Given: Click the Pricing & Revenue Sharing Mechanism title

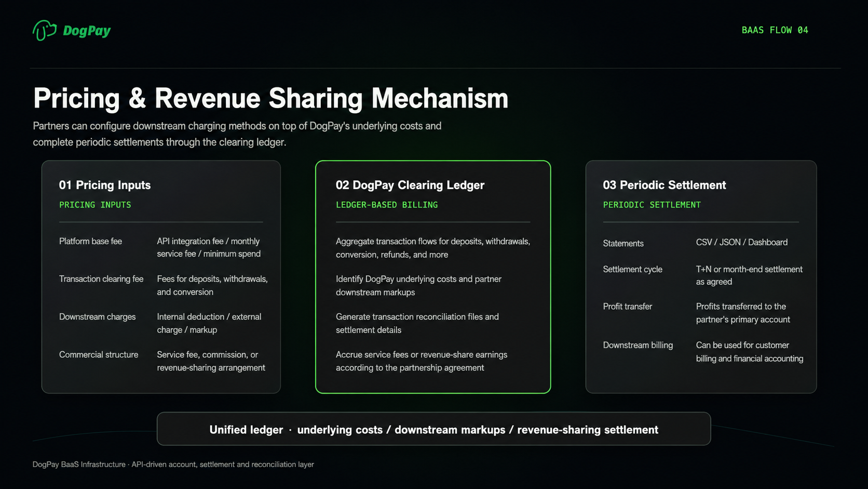Looking at the screenshot, I should [x=270, y=98].
